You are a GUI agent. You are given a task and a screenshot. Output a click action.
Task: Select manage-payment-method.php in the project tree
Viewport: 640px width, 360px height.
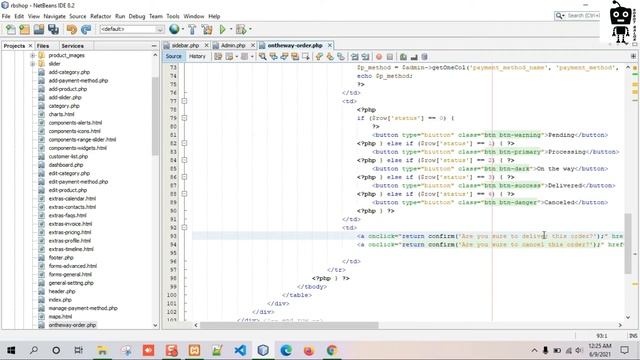coord(83,308)
